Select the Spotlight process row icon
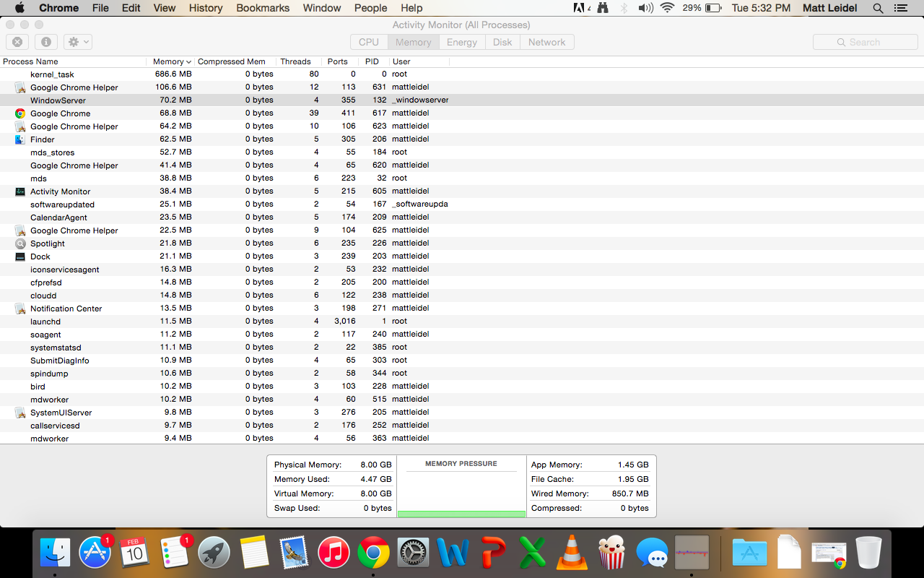This screenshot has height=578, width=924. pos(20,243)
